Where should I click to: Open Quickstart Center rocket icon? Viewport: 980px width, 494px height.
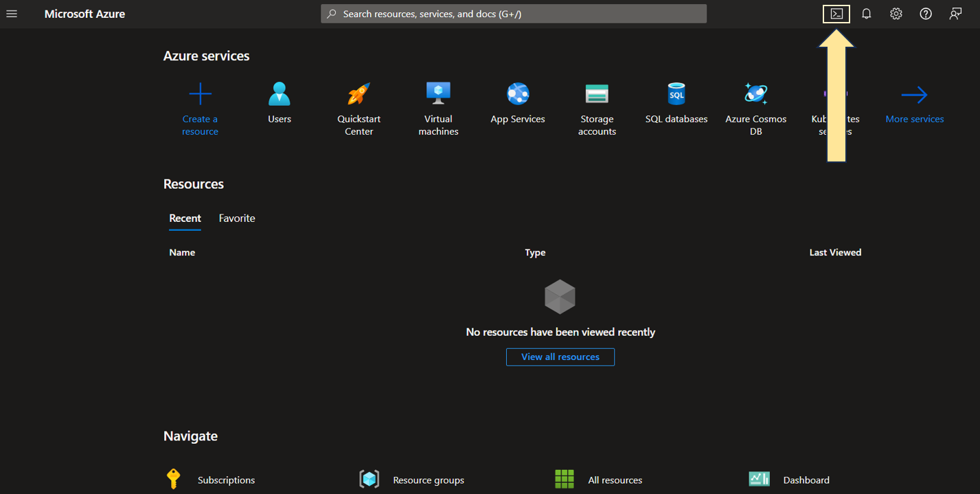pos(358,93)
